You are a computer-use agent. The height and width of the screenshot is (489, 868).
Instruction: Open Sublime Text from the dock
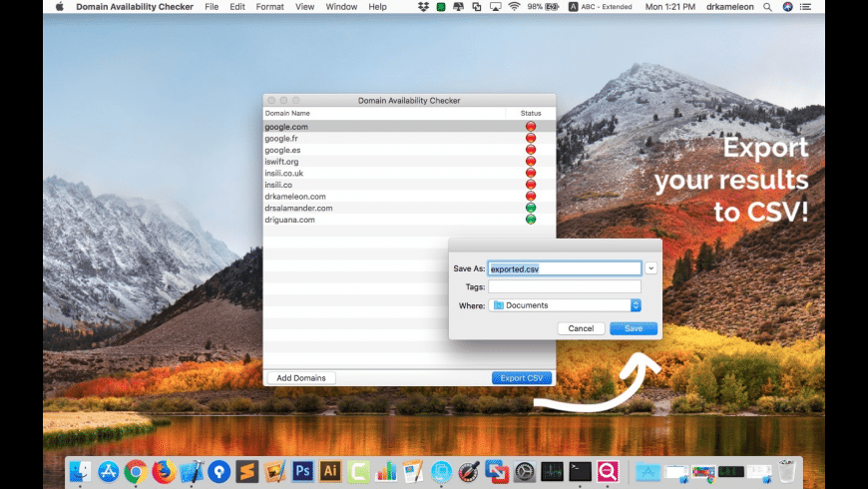click(246, 472)
